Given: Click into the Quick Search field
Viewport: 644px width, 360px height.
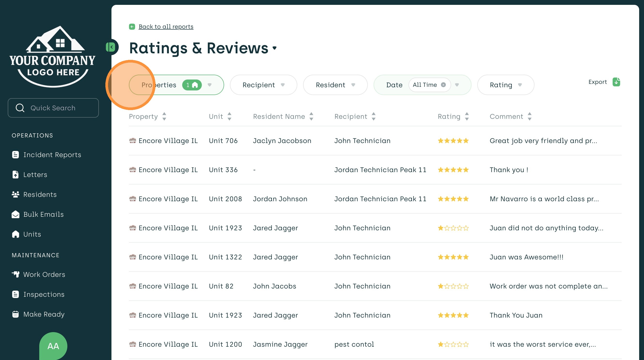Looking at the screenshot, I should click(x=53, y=108).
